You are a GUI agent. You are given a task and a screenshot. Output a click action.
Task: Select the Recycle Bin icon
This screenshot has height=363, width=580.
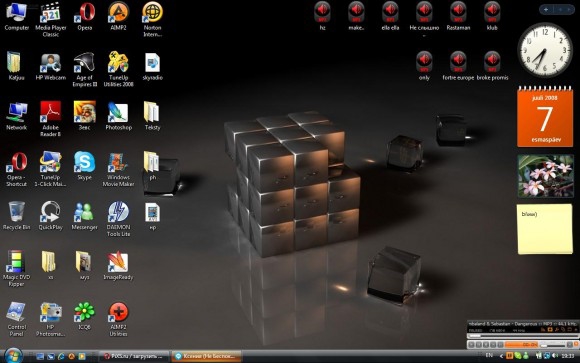click(x=16, y=216)
